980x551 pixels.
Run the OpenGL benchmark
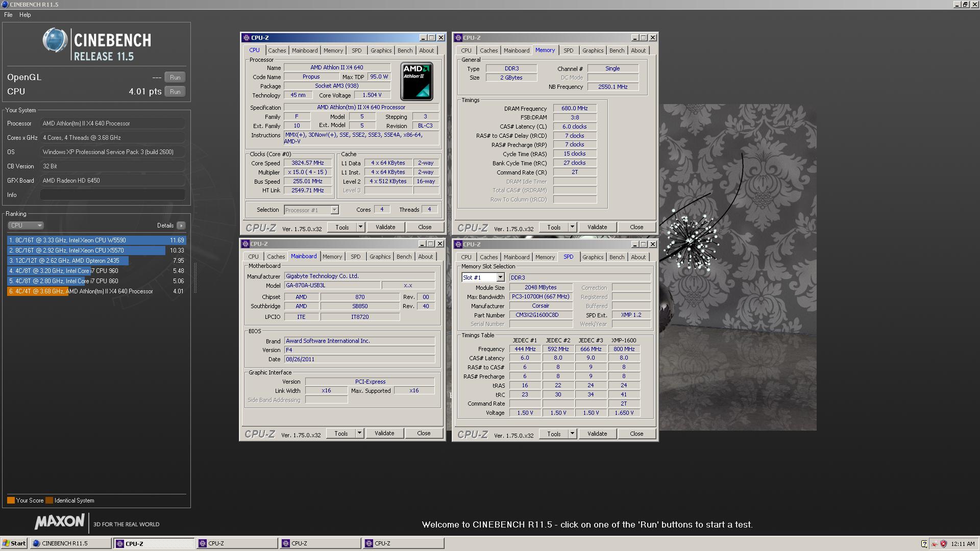175,78
